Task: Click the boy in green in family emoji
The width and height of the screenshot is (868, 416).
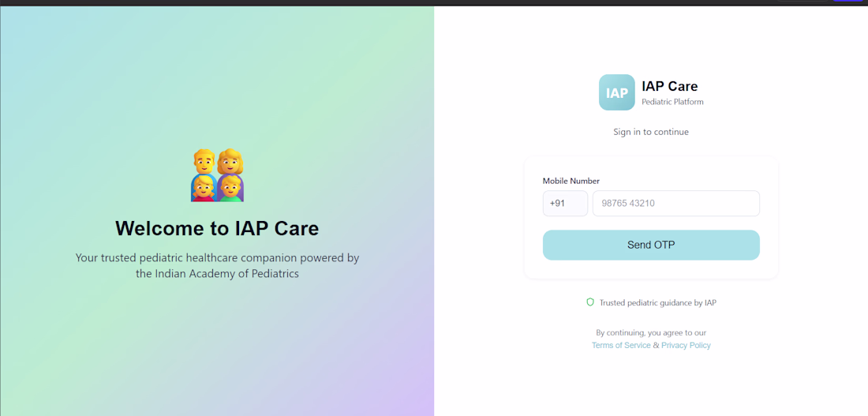Action: click(x=231, y=188)
